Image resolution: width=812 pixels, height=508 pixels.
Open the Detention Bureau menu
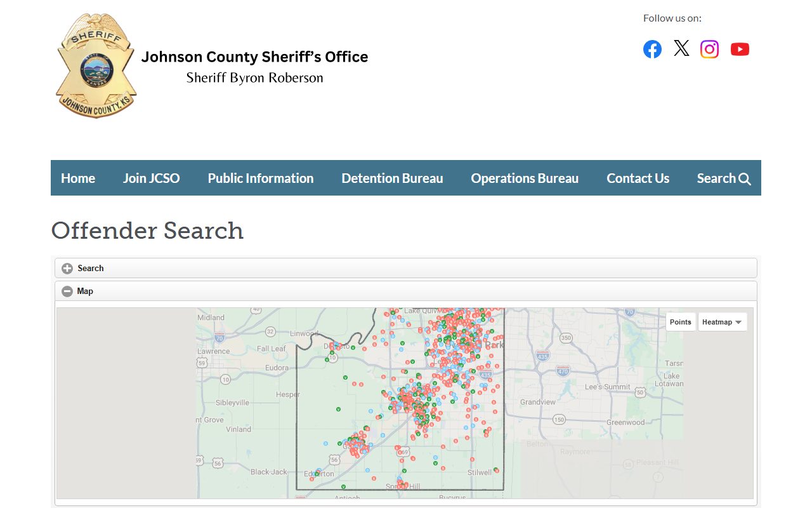(x=392, y=178)
